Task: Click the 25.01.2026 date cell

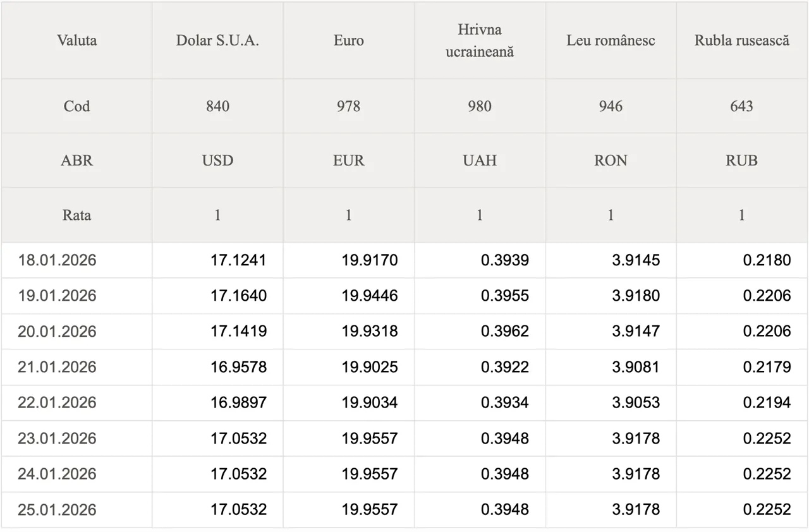Action: click(57, 510)
